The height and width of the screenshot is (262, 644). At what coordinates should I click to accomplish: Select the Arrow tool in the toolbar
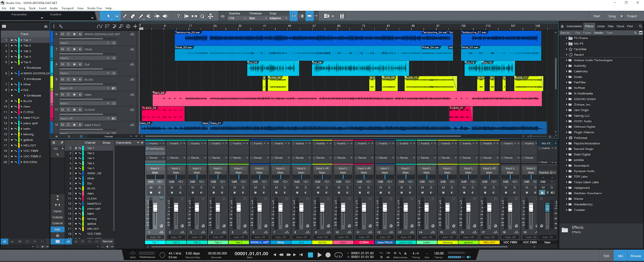click(x=109, y=16)
